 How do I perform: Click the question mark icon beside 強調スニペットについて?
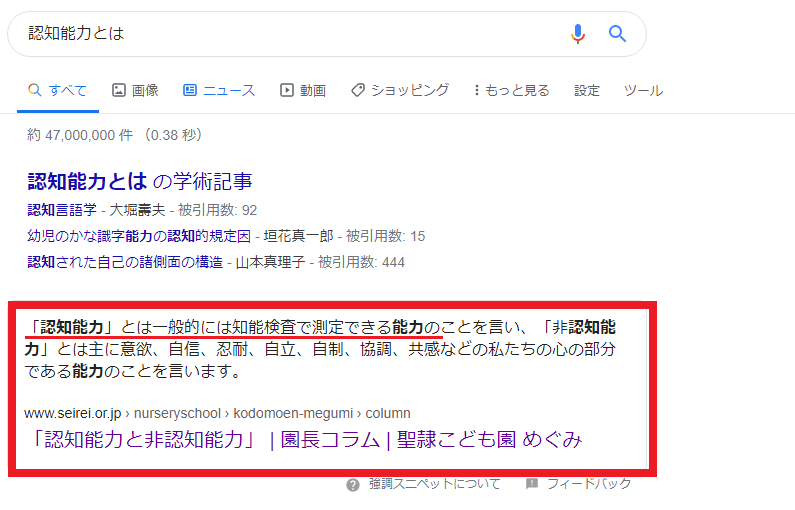pyautogui.click(x=353, y=485)
